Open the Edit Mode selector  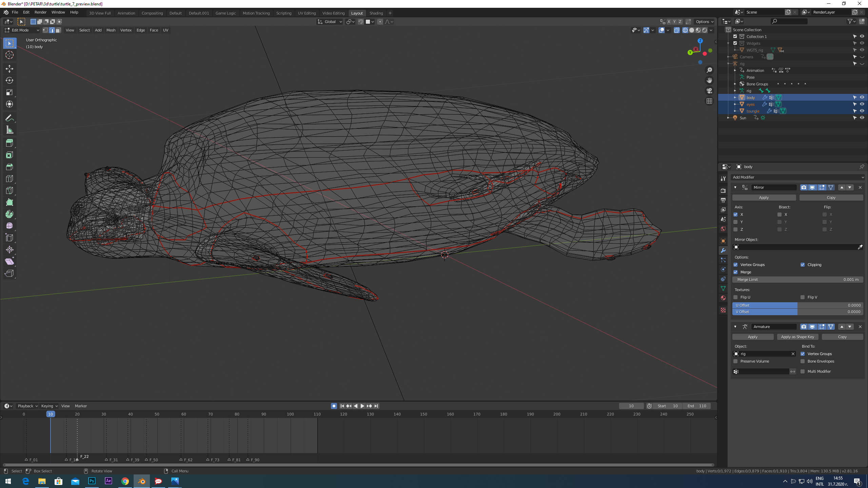click(21, 30)
